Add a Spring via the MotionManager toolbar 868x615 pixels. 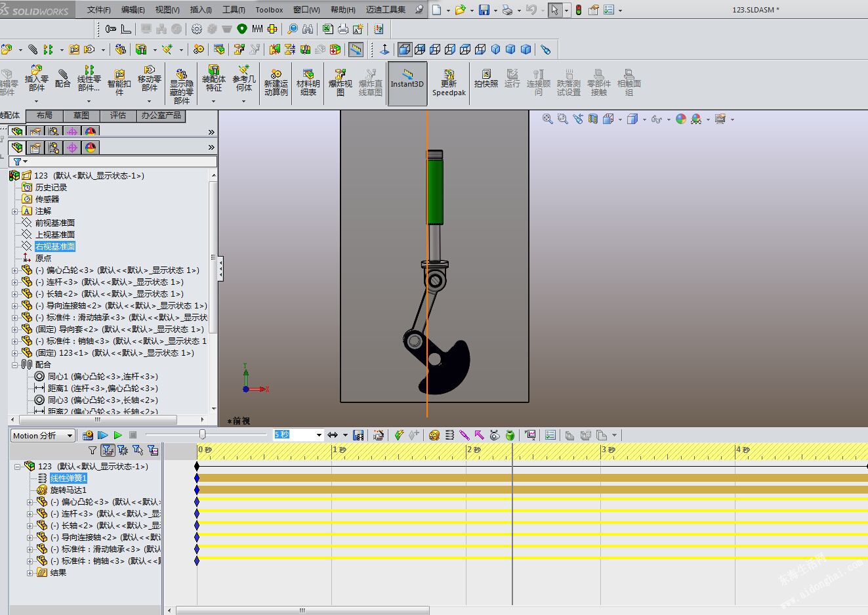click(x=449, y=435)
